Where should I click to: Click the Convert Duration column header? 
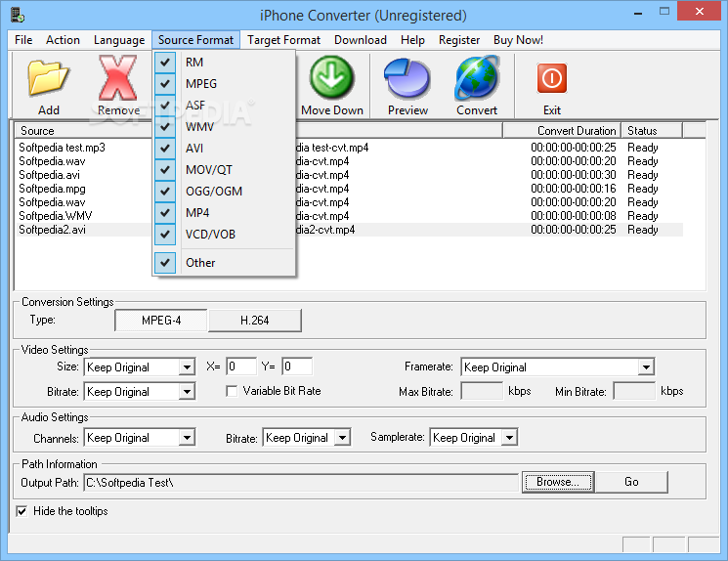point(562,131)
